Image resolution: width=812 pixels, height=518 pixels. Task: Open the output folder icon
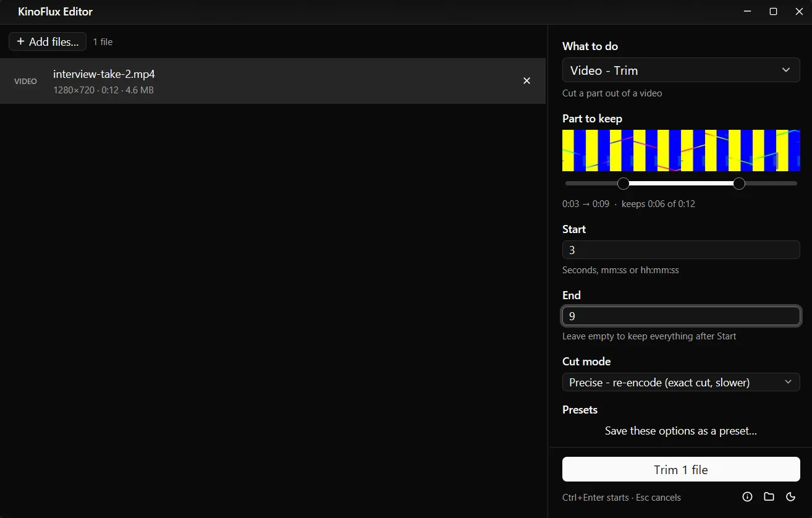[769, 497]
